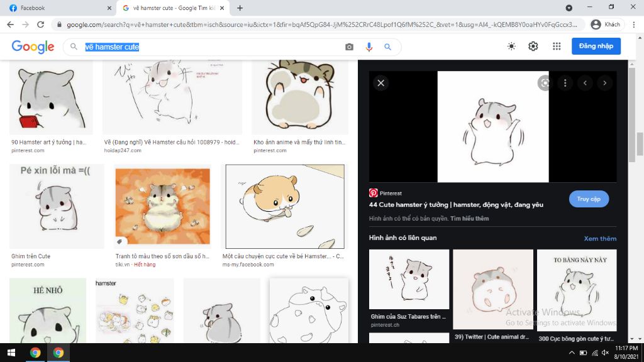644x362 pixels.
Task: Open the Khách guest profile menu
Action: 606,25
